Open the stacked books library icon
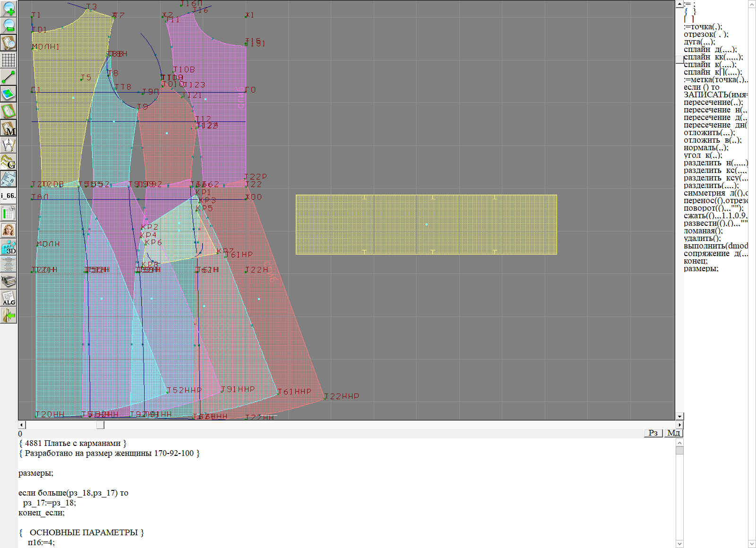The height and width of the screenshot is (548, 756). coord(9,282)
